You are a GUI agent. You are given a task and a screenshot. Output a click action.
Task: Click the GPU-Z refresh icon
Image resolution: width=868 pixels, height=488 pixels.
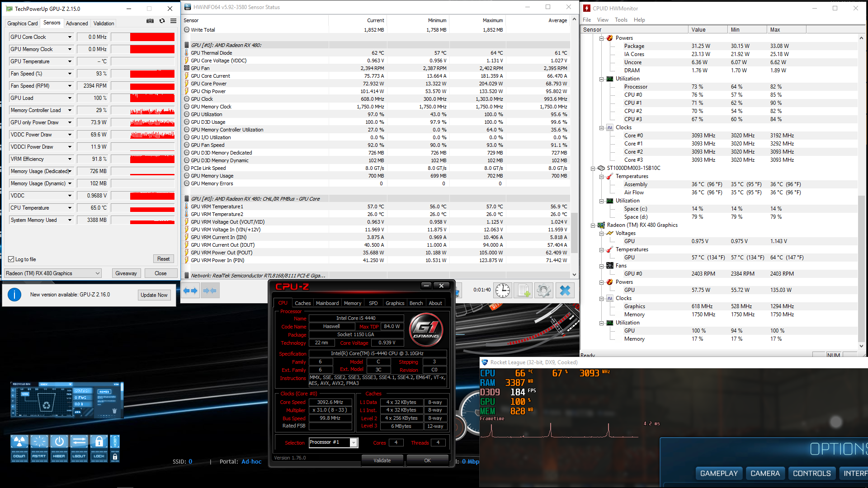pyautogui.click(x=162, y=21)
